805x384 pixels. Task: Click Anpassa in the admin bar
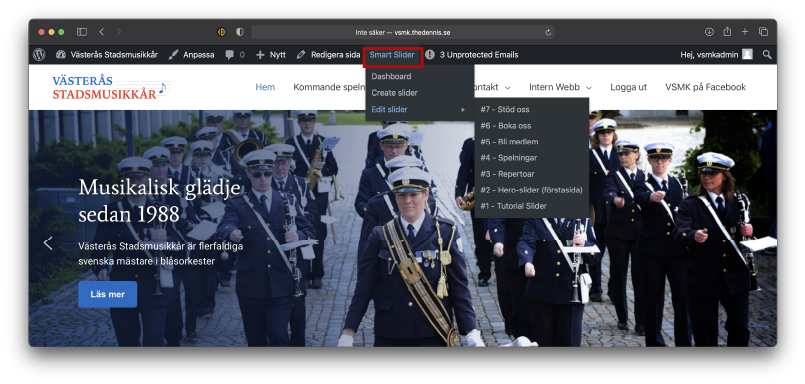click(x=191, y=54)
